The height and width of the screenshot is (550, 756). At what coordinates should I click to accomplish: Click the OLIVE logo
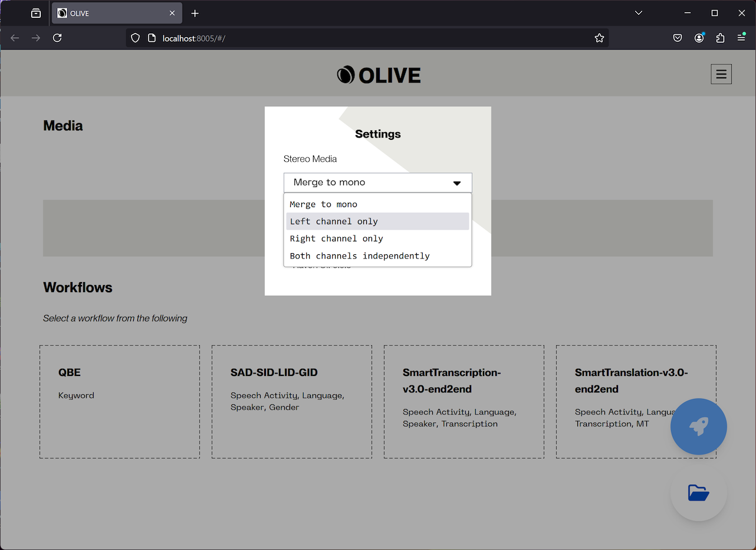[379, 75]
